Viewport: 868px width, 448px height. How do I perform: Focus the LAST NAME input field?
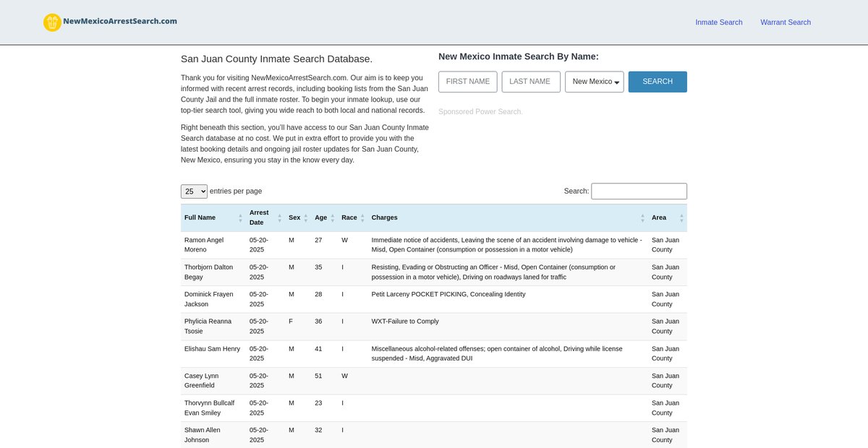tap(531, 82)
